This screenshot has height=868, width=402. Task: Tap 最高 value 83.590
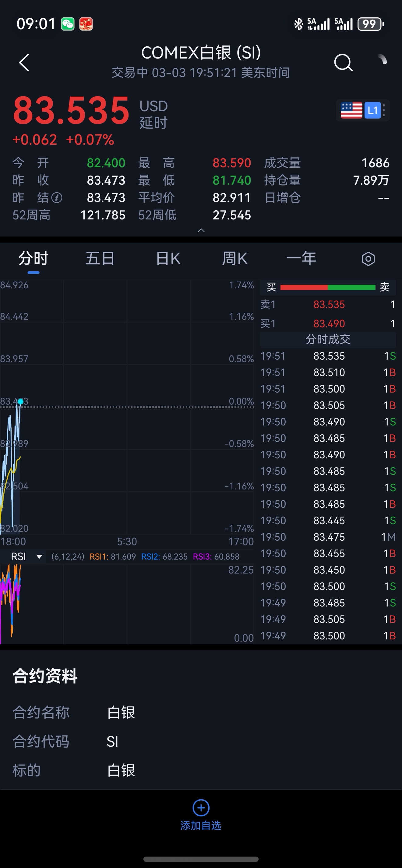[232, 163]
